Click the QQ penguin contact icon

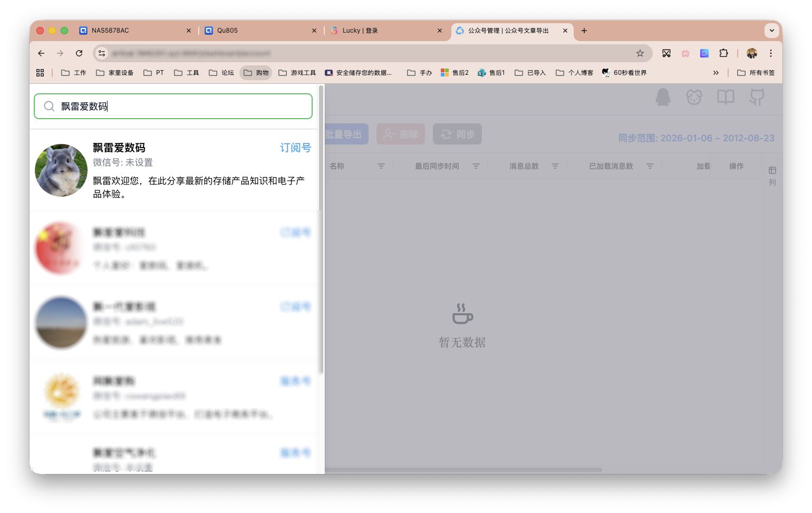coord(663,97)
